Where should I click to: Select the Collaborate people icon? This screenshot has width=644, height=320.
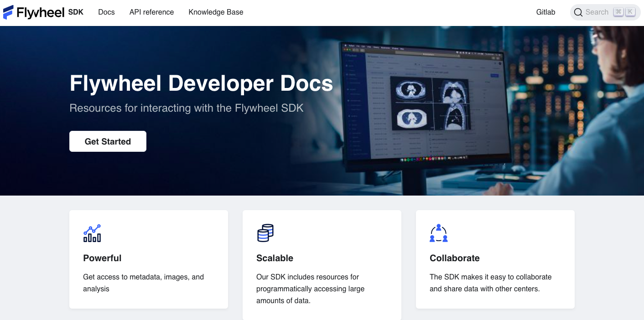pos(438,233)
